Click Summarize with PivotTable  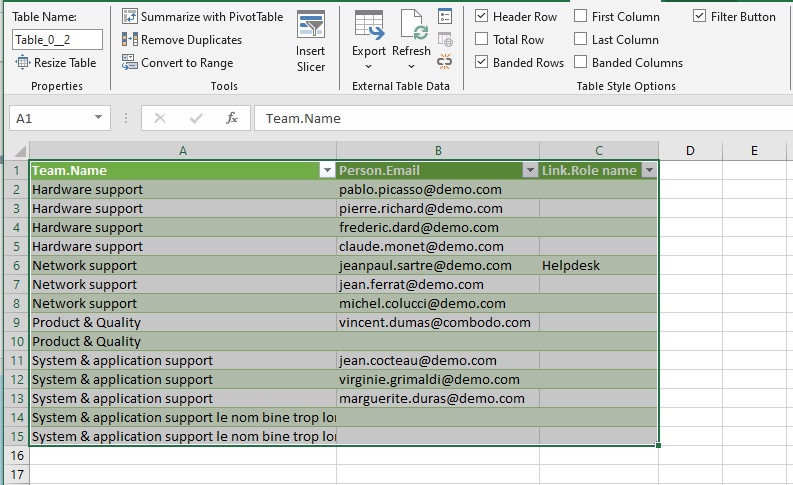pyautogui.click(x=202, y=17)
